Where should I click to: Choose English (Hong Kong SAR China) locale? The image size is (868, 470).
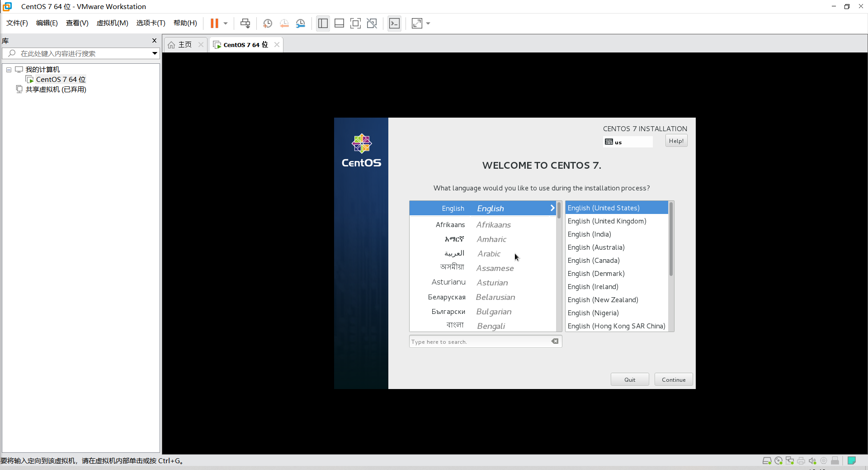click(617, 326)
